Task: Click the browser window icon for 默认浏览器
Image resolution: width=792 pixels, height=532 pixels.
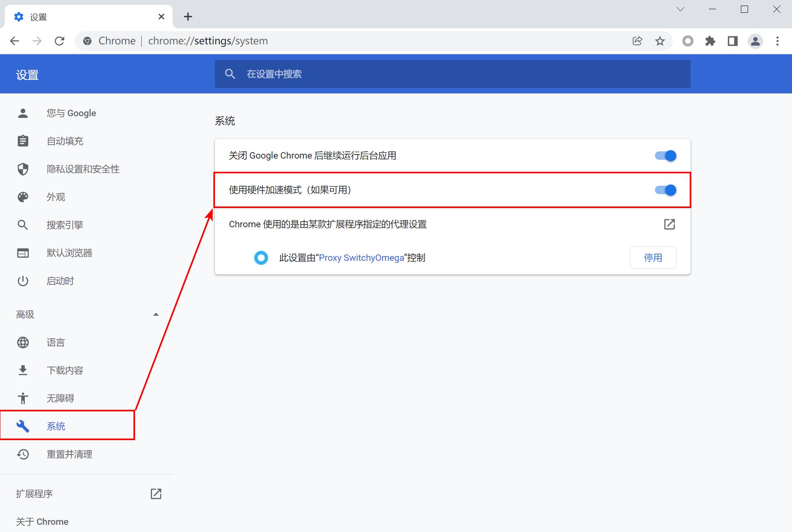Action: pos(23,253)
